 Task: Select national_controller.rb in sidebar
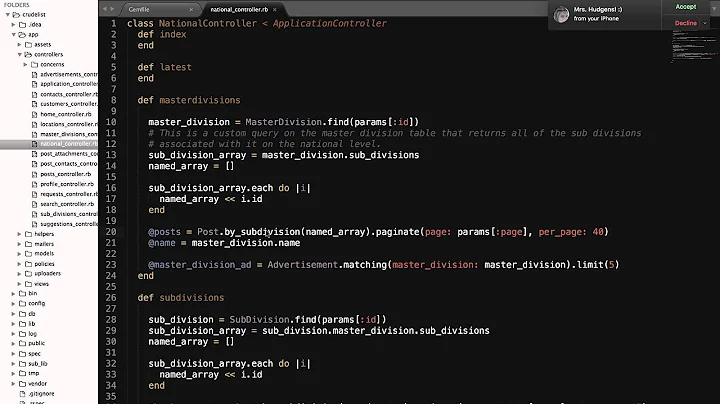click(68, 144)
